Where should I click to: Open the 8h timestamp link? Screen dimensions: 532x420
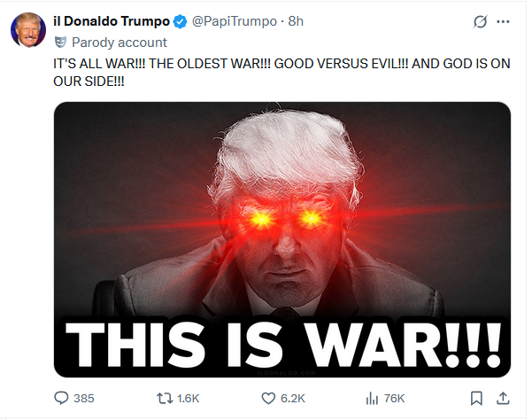pos(296,21)
